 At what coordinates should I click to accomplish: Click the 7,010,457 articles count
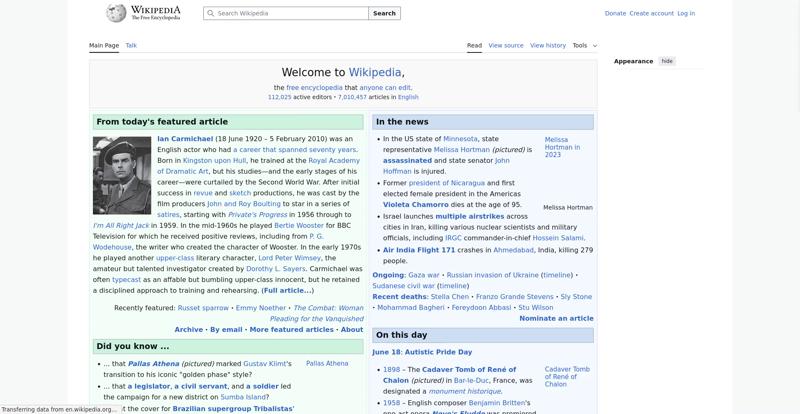pyautogui.click(x=352, y=97)
